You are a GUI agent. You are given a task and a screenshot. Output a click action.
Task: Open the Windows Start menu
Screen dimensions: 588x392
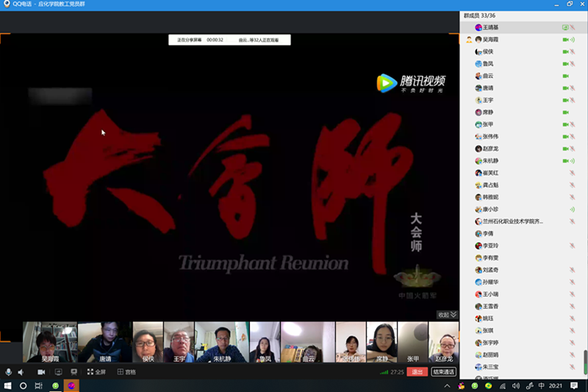coord(7,385)
